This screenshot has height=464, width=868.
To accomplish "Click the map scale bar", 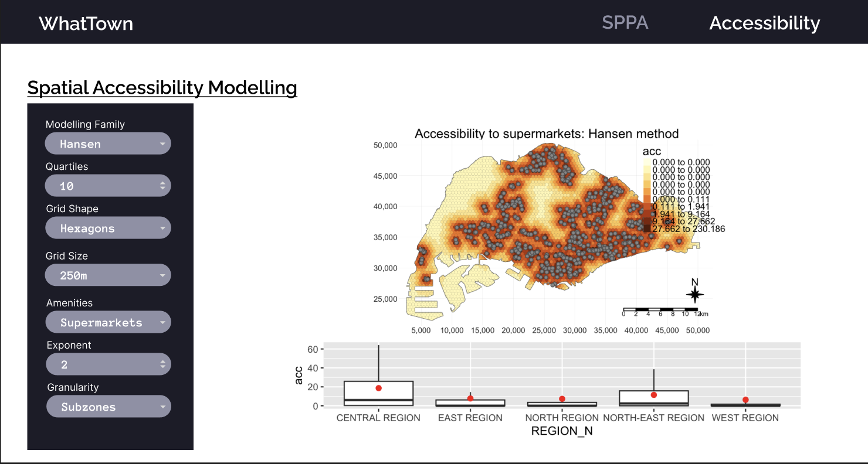I will pyautogui.click(x=660, y=309).
